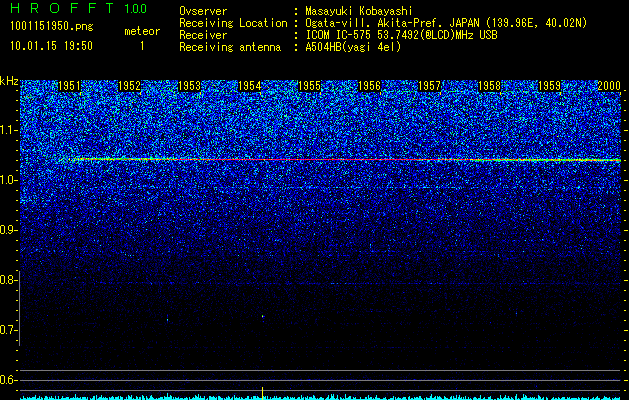This screenshot has height=400, width=629.
Task: Click the 1958 time marker label
Action: pos(490,86)
